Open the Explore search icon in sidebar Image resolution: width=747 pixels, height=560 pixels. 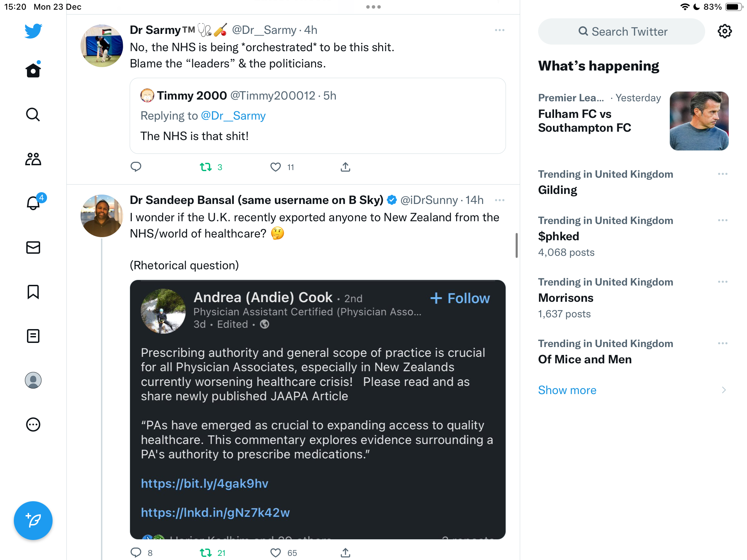[33, 114]
